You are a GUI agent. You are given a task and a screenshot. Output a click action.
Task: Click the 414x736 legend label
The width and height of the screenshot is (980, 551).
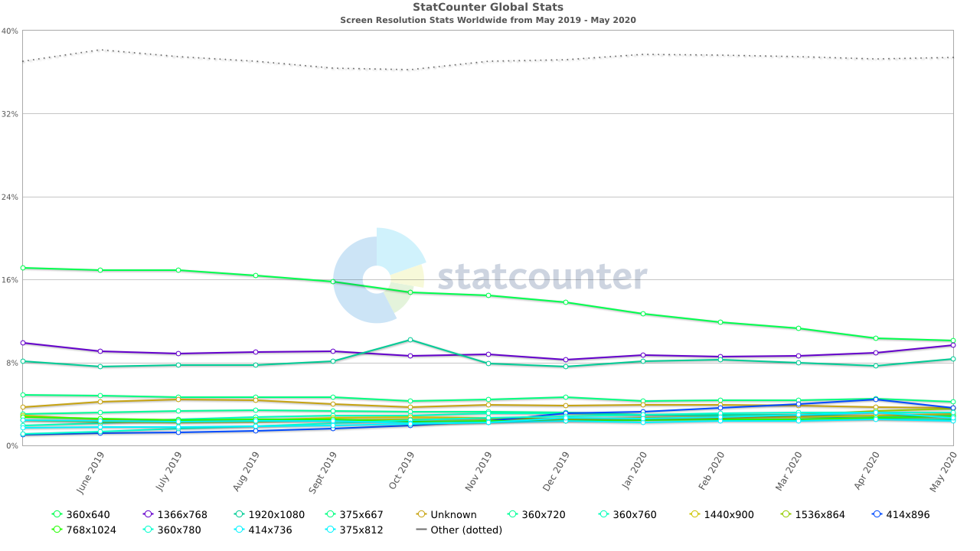pos(270,530)
